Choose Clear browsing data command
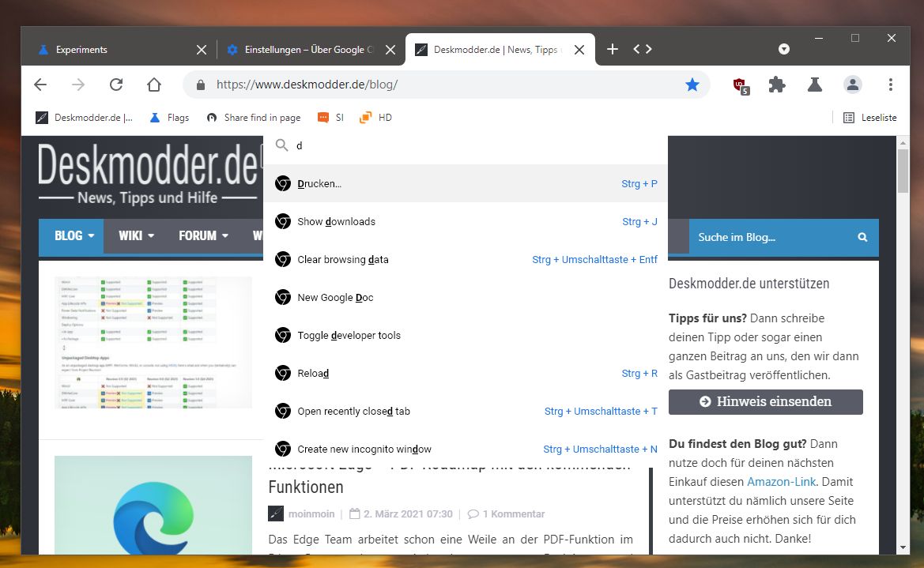This screenshot has width=924, height=568. [466, 259]
